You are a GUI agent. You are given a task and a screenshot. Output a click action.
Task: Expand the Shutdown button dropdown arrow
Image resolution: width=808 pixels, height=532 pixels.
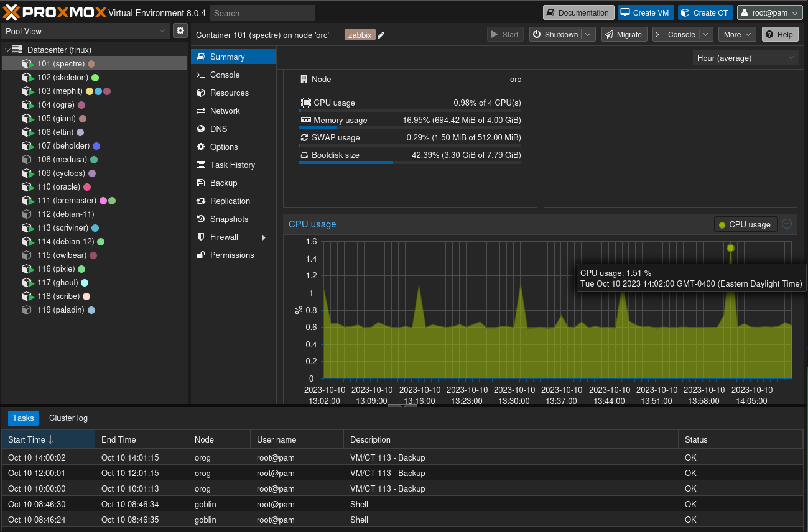pyautogui.click(x=588, y=35)
